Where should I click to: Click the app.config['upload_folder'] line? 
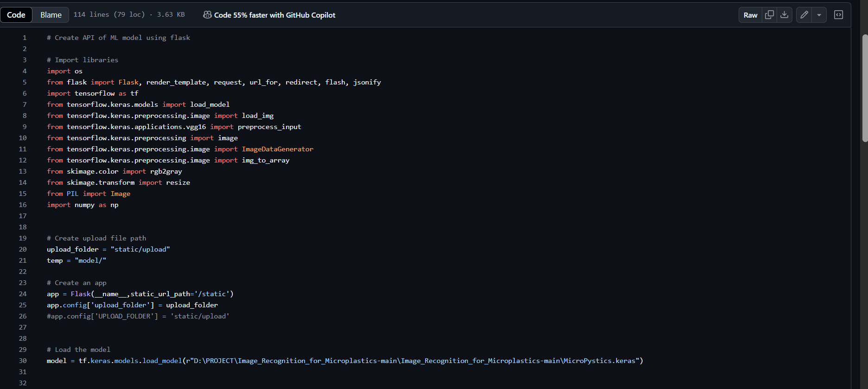coord(132,305)
